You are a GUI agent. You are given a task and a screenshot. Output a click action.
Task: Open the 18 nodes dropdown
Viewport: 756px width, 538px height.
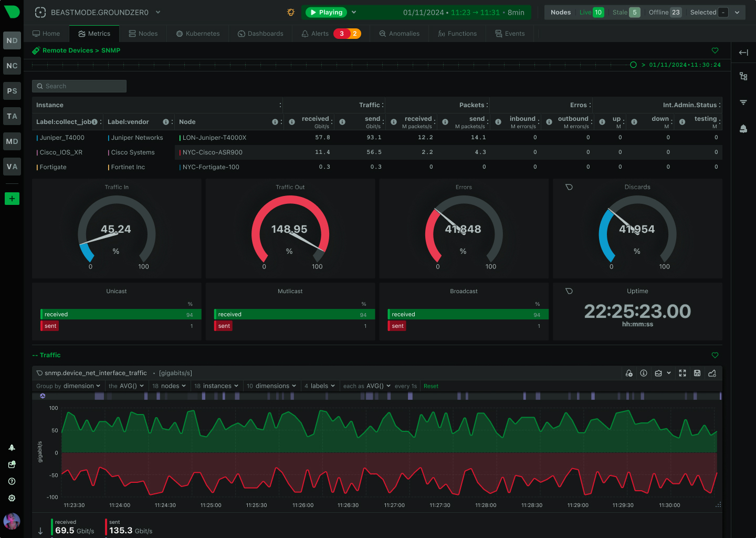tap(169, 386)
